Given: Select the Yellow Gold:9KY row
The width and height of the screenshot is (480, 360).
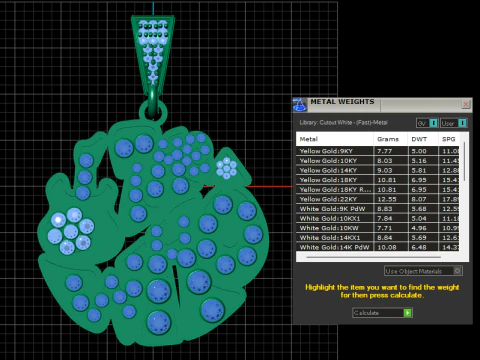Looking at the screenshot, I should tap(378, 151).
